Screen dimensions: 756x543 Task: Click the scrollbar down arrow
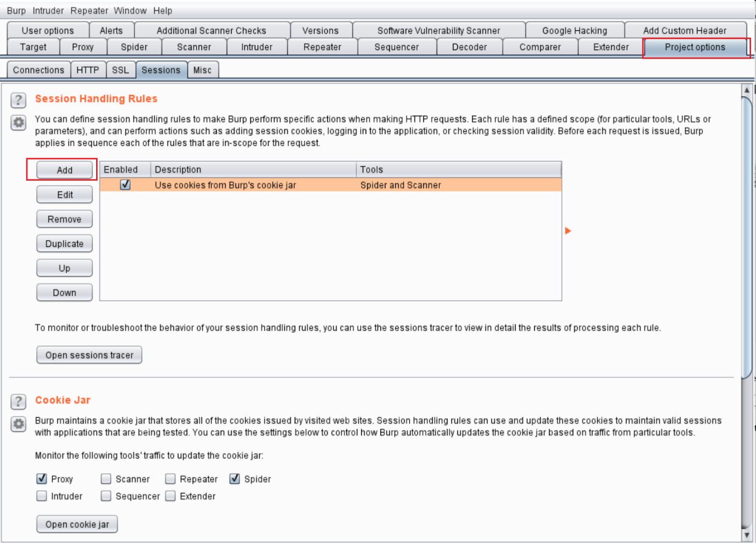(746, 535)
